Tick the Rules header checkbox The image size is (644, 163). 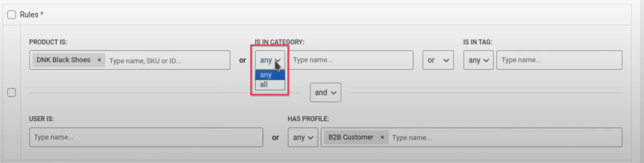tap(12, 15)
